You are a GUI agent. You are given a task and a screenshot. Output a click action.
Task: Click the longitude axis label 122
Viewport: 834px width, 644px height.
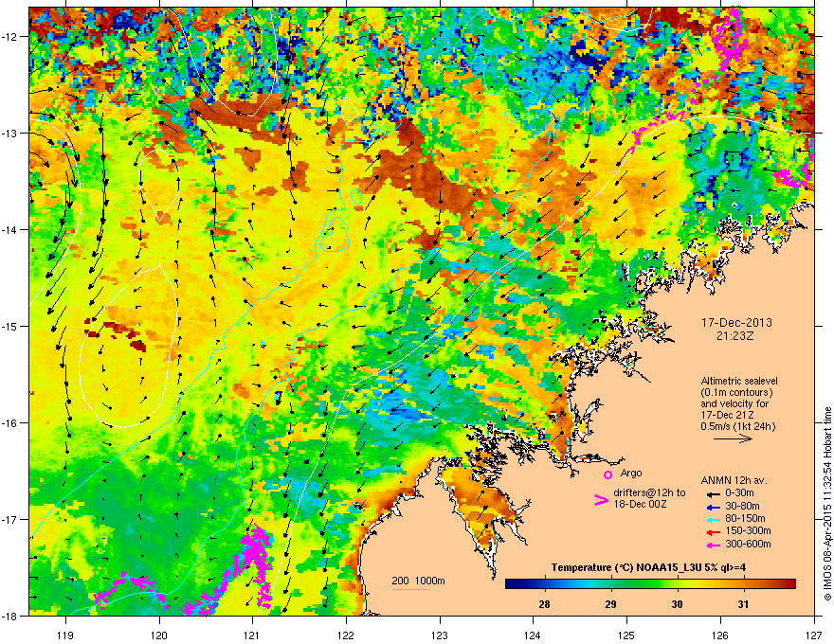346,635
